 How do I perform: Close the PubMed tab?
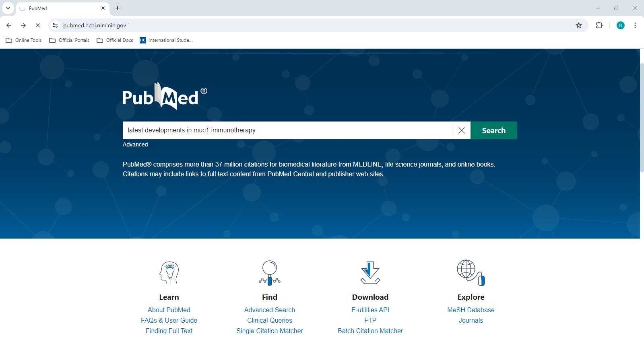tap(103, 8)
